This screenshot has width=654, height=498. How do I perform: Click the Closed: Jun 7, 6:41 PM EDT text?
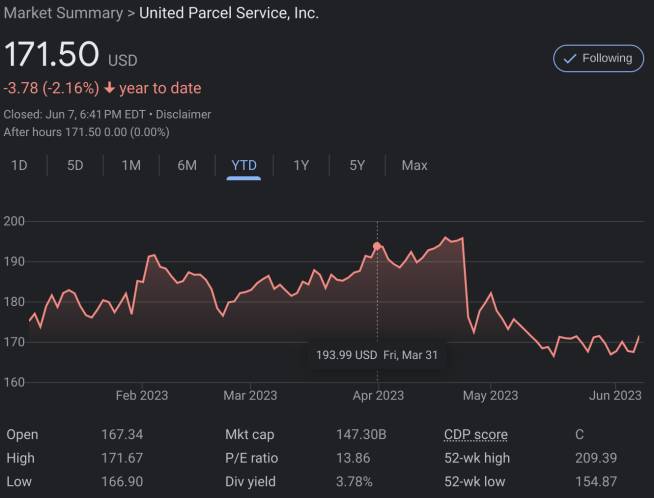[x=75, y=114]
